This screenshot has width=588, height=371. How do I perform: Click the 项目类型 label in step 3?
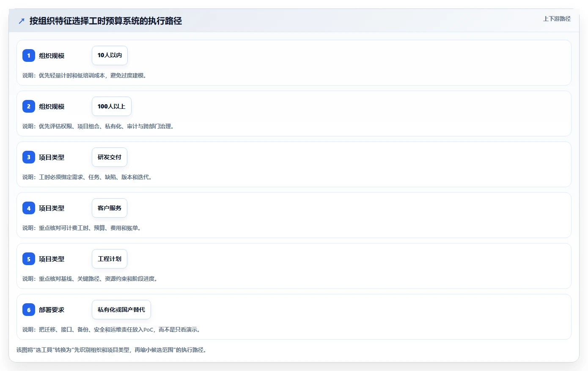(x=52, y=157)
